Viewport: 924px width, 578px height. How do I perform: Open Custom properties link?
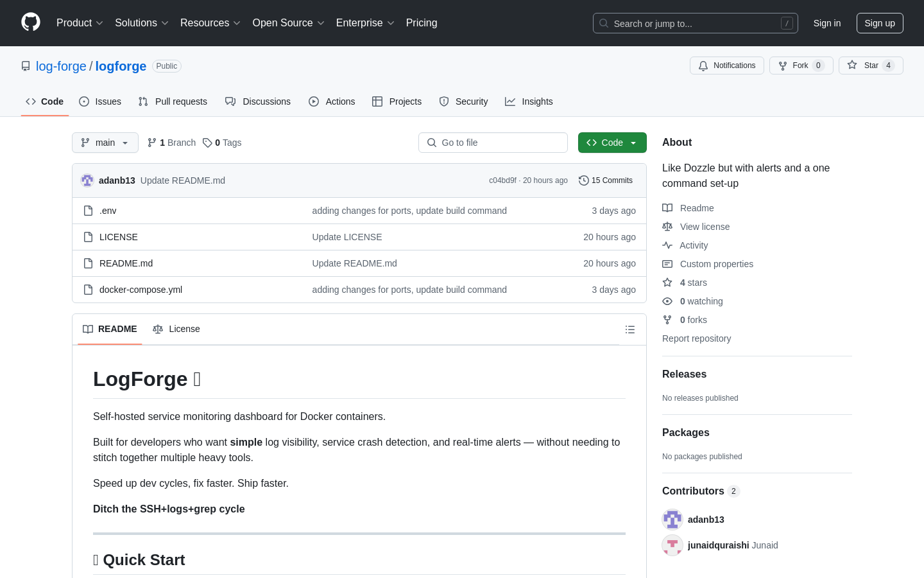coord(708,264)
